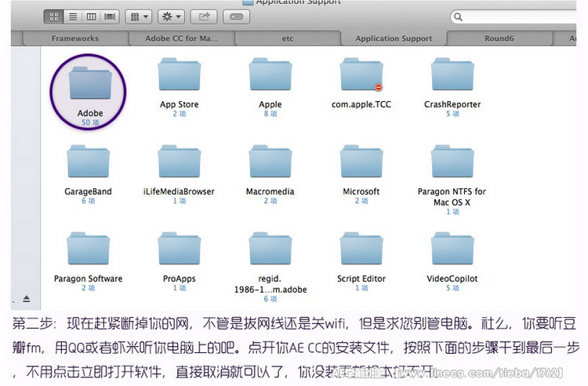Select the CrashReporter folder icon
The width and height of the screenshot is (588, 386).
point(452,75)
